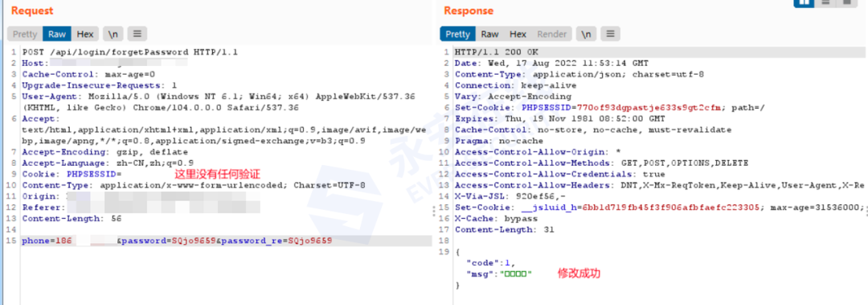Switch Response view to Raw tab

[489, 34]
